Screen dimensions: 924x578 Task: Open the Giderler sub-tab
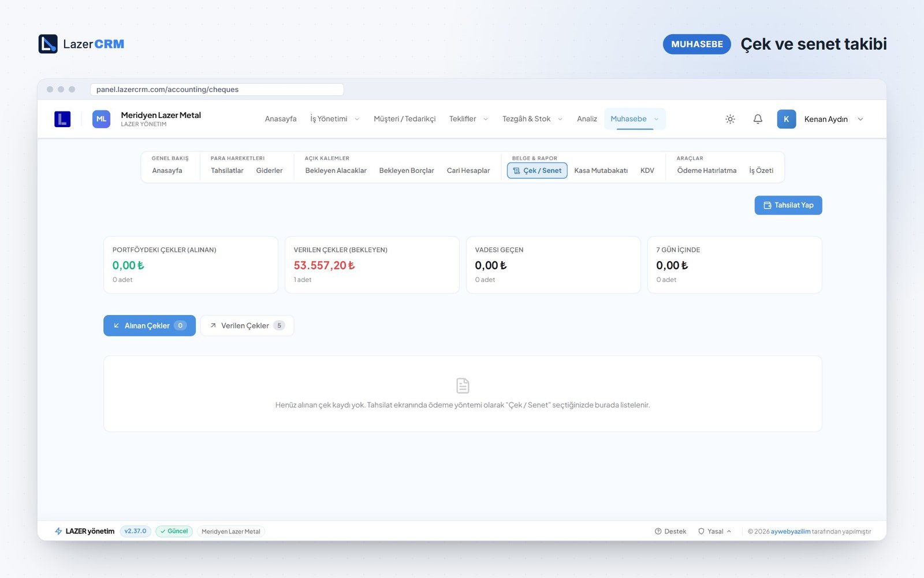coord(269,171)
